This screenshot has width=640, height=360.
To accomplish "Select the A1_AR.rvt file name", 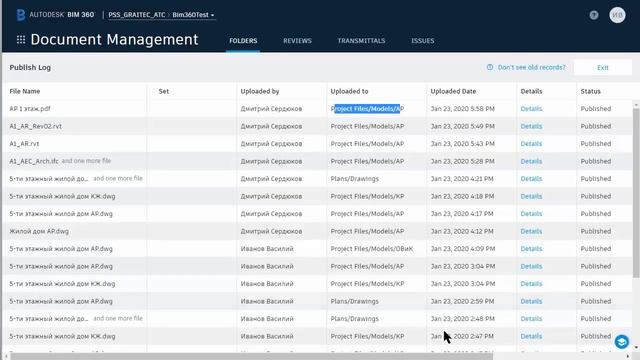I will tap(24, 144).
